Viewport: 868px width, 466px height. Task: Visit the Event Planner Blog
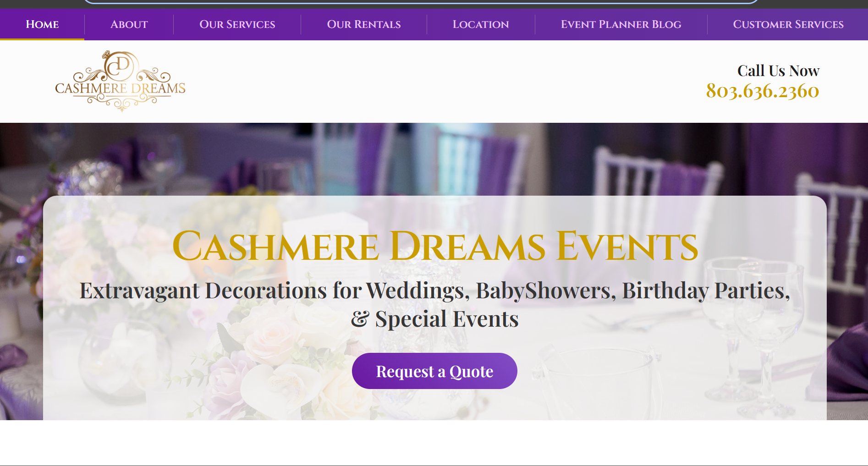pyautogui.click(x=621, y=24)
